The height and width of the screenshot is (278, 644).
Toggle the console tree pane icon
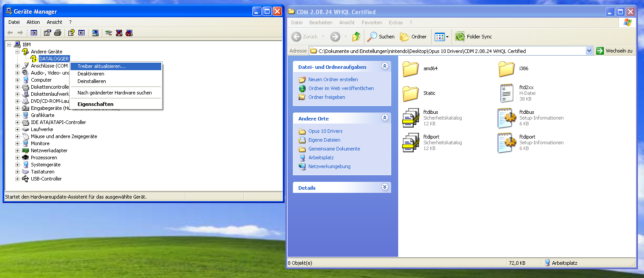[x=34, y=33]
